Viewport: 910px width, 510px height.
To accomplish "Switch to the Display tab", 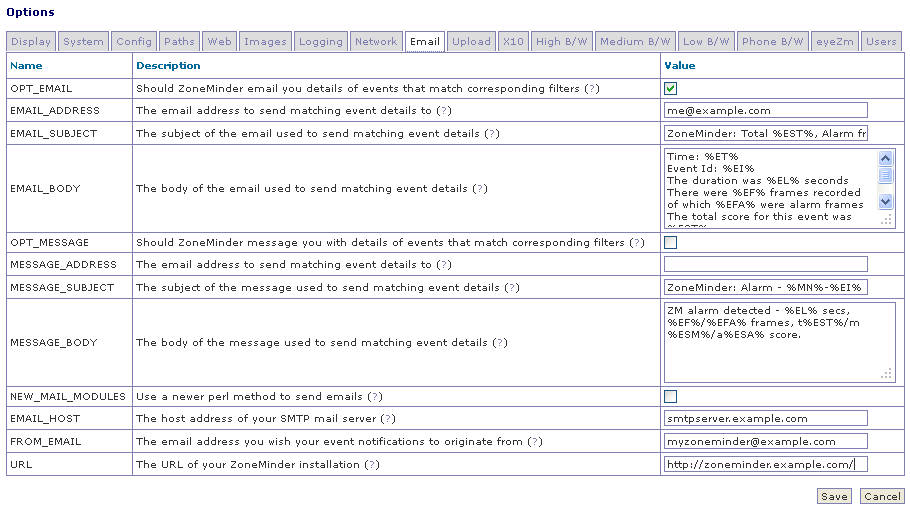I will pos(31,42).
